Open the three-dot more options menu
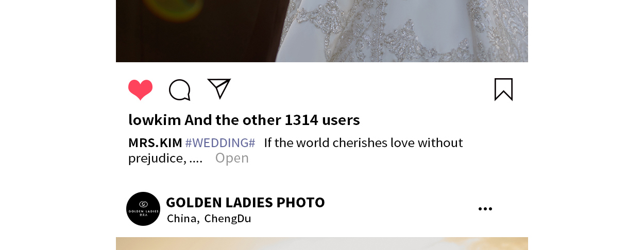 [485, 209]
